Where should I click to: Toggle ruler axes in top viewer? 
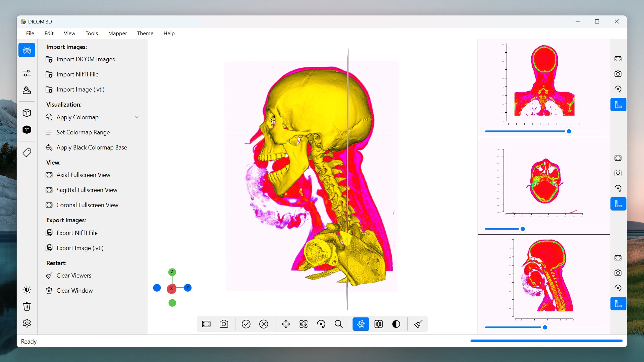618,105
